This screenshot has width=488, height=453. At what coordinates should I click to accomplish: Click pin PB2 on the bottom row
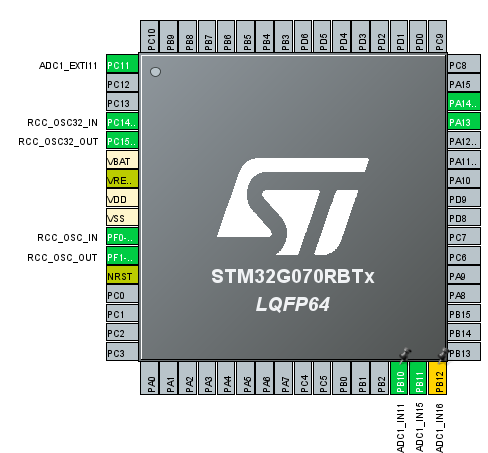pos(380,378)
